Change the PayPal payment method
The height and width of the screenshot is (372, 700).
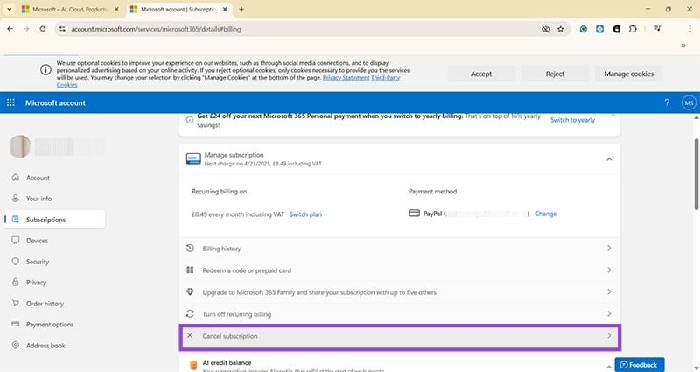(x=546, y=213)
